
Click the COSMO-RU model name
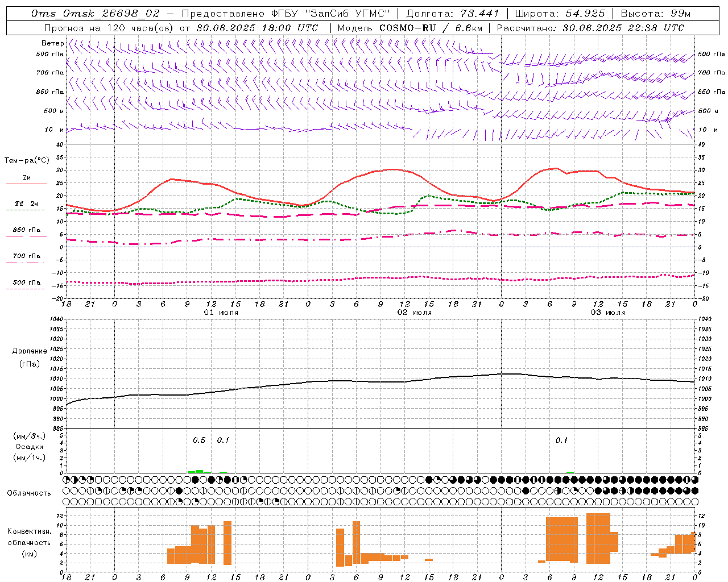pyautogui.click(x=403, y=28)
